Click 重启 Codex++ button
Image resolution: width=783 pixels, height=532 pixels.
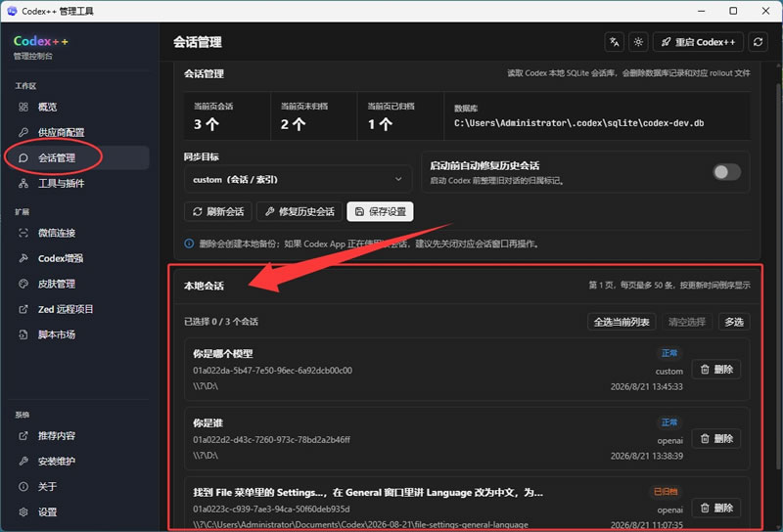pyautogui.click(x=698, y=42)
